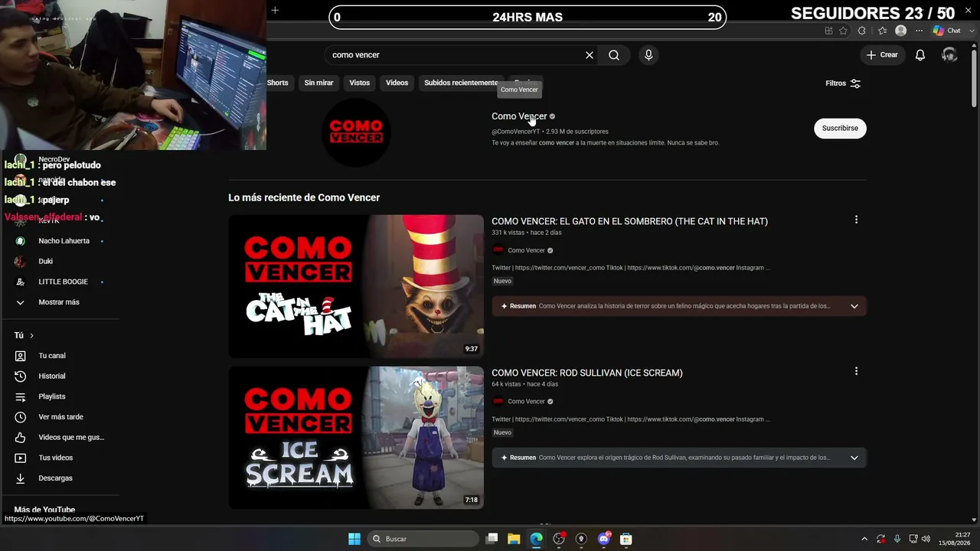Clear the search box with the X icon
Screen dimensions: 980x551
click(590, 55)
